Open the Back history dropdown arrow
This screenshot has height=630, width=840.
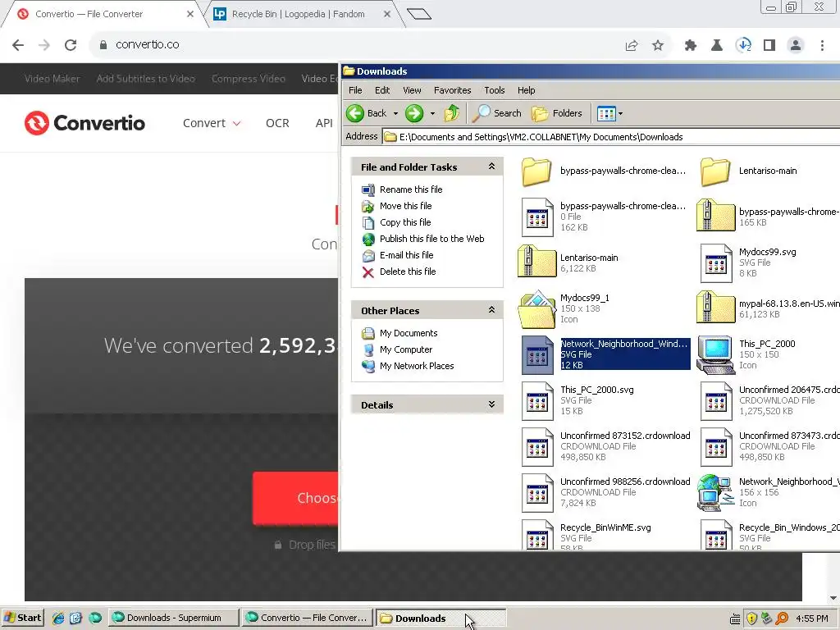[395, 113]
